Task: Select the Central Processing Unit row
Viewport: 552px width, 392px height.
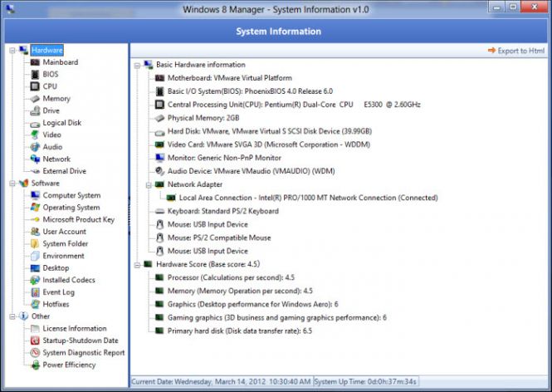Action: (x=294, y=105)
